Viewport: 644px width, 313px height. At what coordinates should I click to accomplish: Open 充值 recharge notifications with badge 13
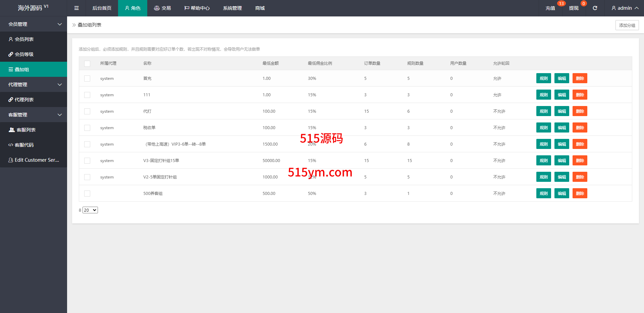(550, 8)
